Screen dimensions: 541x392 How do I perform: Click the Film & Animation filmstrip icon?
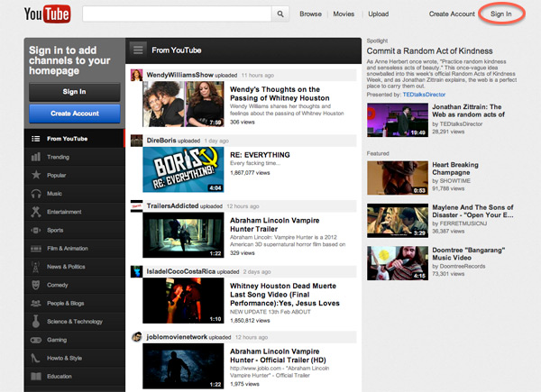36,248
